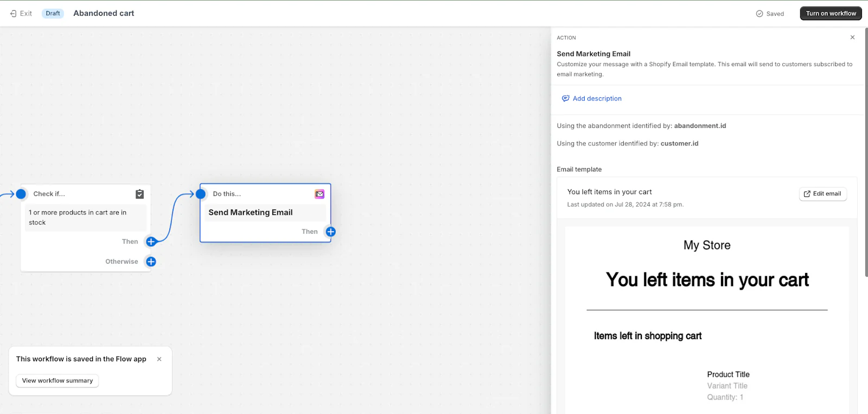Open Edit email button
Viewport: 868px width, 414px height.
pos(822,194)
